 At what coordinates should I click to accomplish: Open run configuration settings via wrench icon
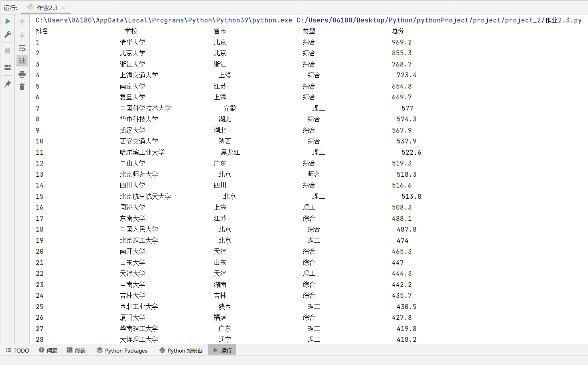[8, 34]
